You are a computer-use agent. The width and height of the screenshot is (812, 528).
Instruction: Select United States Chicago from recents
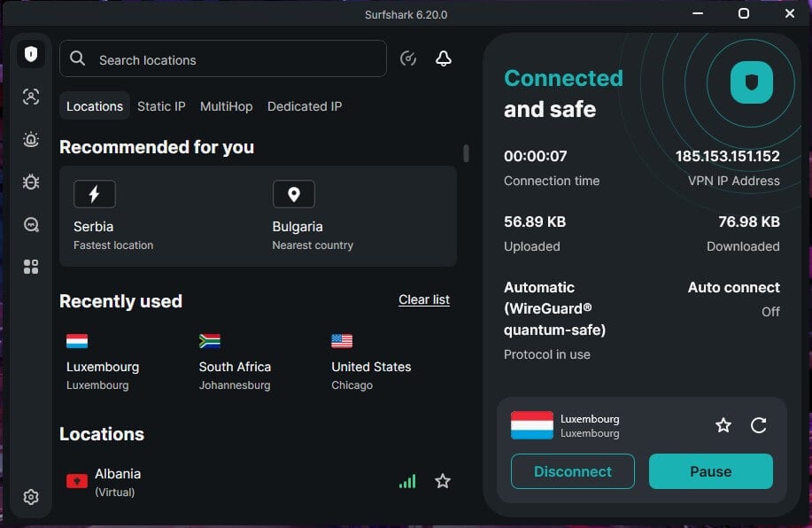[371, 362]
